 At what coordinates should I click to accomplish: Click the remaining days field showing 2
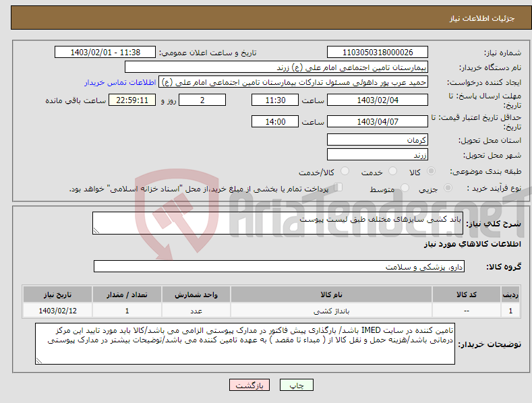click(x=202, y=100)
